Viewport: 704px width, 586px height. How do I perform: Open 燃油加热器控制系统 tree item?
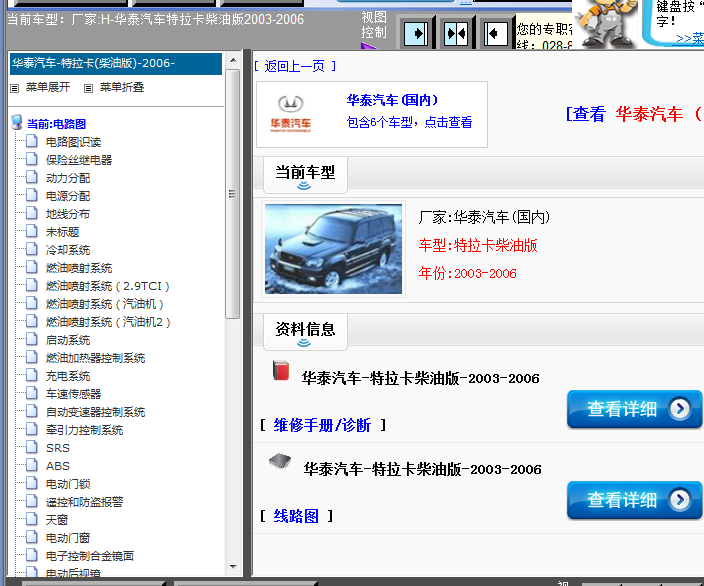[x=95, y=358]
